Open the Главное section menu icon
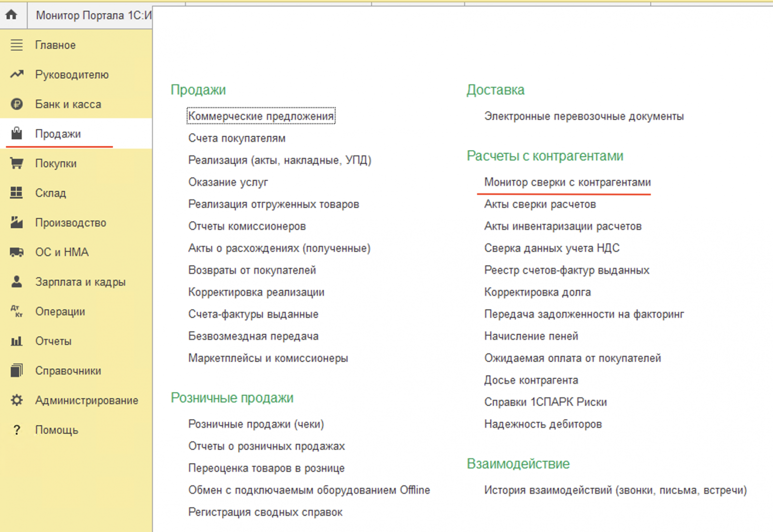 point(17,45)
